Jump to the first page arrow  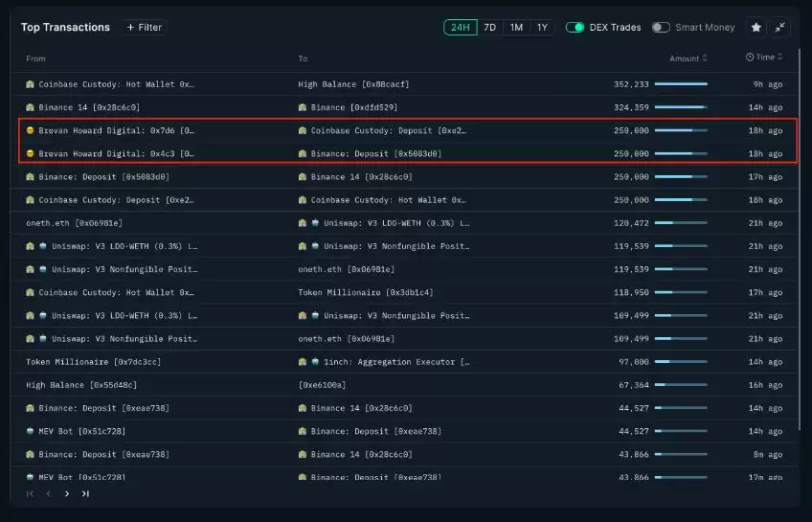[x=30, y=494]
